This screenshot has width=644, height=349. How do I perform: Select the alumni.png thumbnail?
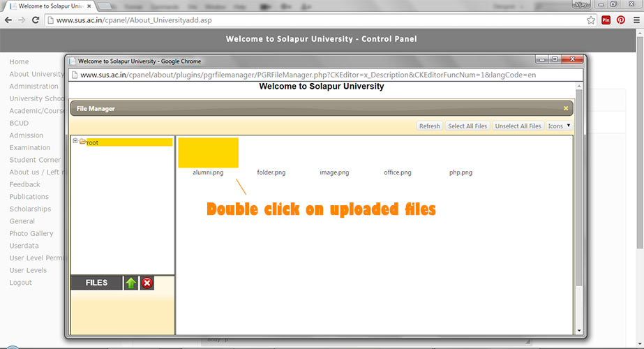click(208, 153)
